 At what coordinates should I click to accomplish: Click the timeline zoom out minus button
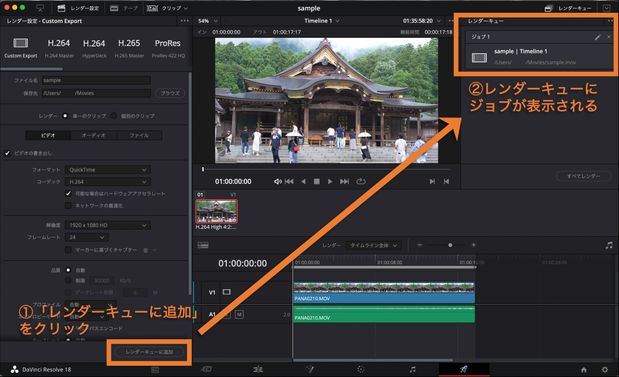420,245
